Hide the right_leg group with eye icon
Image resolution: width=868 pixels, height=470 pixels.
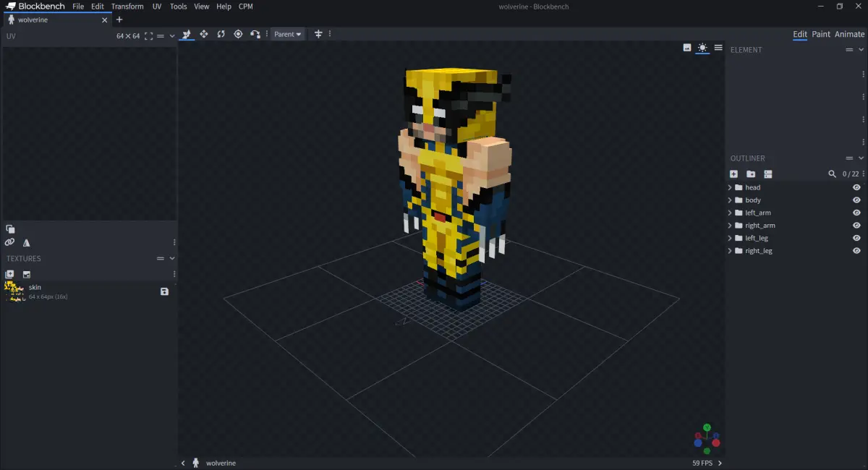pos(856,251)
